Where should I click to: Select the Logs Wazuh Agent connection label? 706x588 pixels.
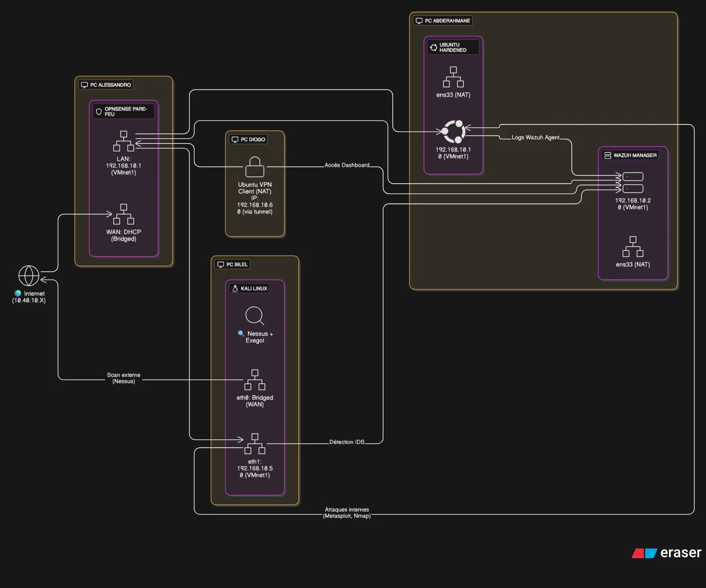coord(535,138)
